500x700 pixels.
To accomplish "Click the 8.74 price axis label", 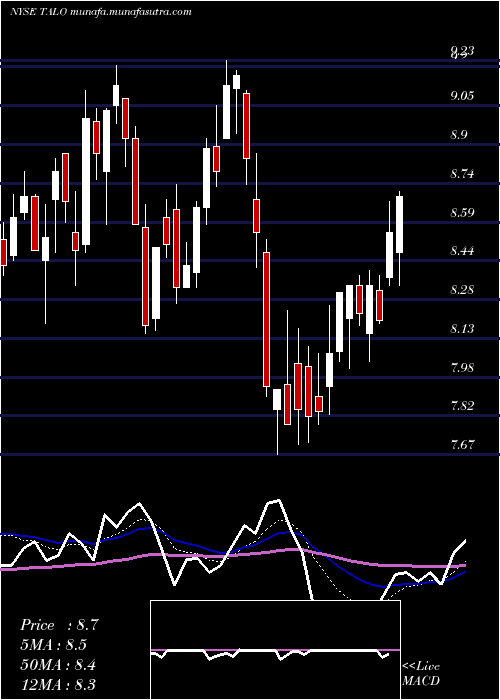I will pos(462,173).
